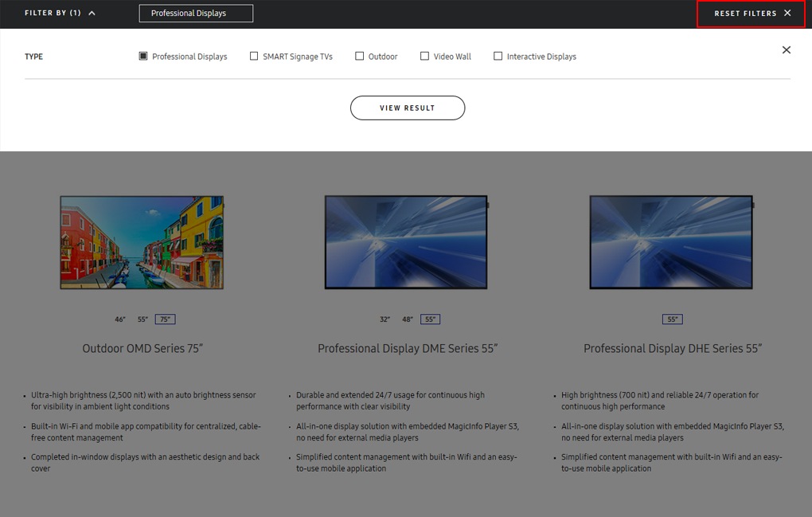
Task: Choose 46" size for Outdoor OMD Series
Action: [120, 319]
